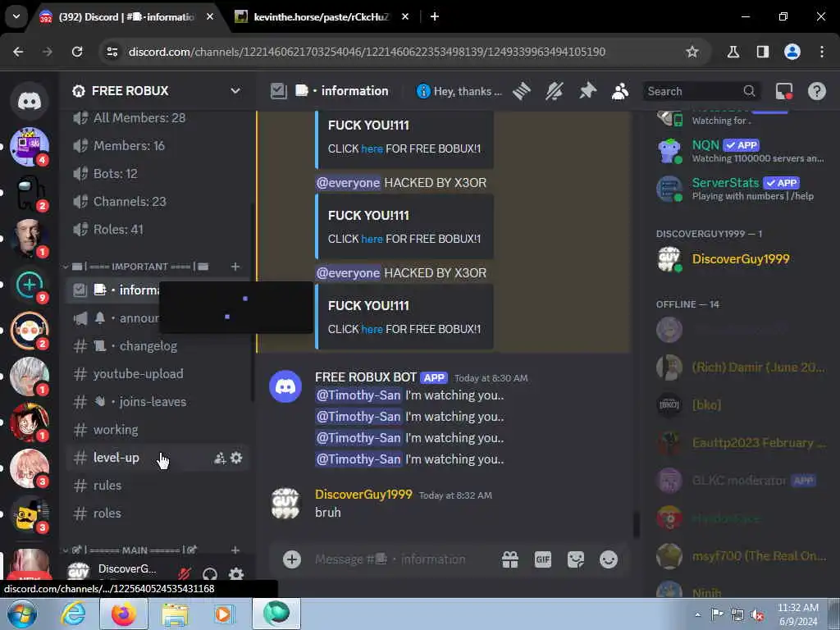Select mustache emoji server icon
840x630 pixels.
pos(30,514)
